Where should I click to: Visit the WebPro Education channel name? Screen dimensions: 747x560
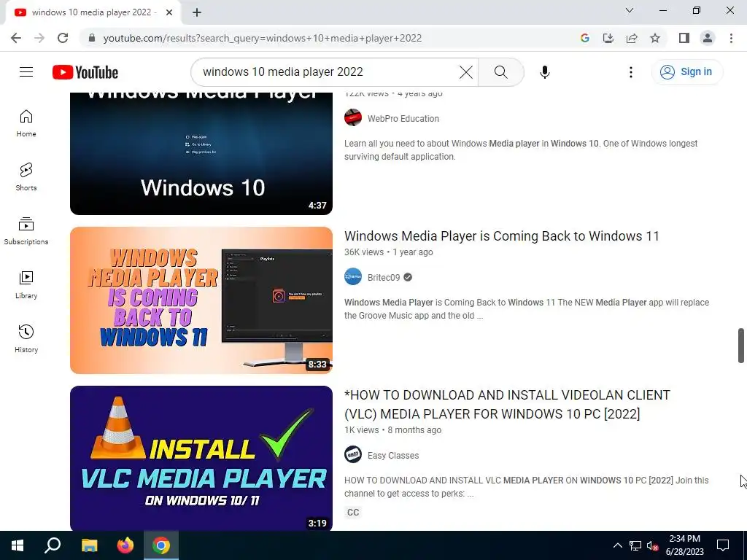[x=403, y=119]
